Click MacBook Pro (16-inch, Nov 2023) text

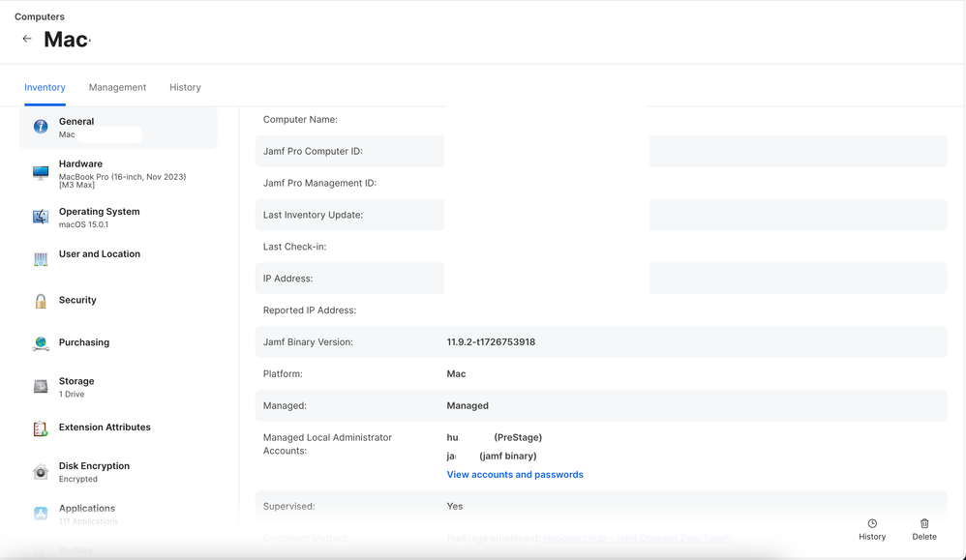pyautogui.click(x=122, y=177)
